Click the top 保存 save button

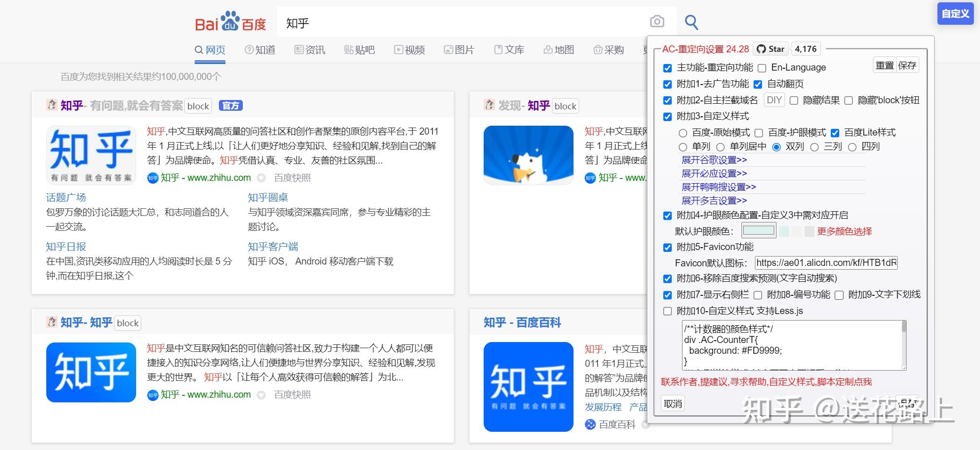(x=907, y=65)
